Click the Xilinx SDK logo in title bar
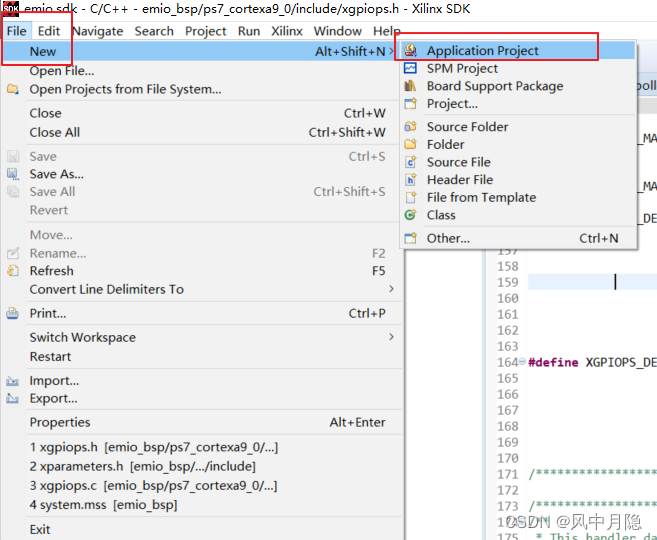This screenshot has width=657, height=540. pyautogui.click(x=10, y=8)
